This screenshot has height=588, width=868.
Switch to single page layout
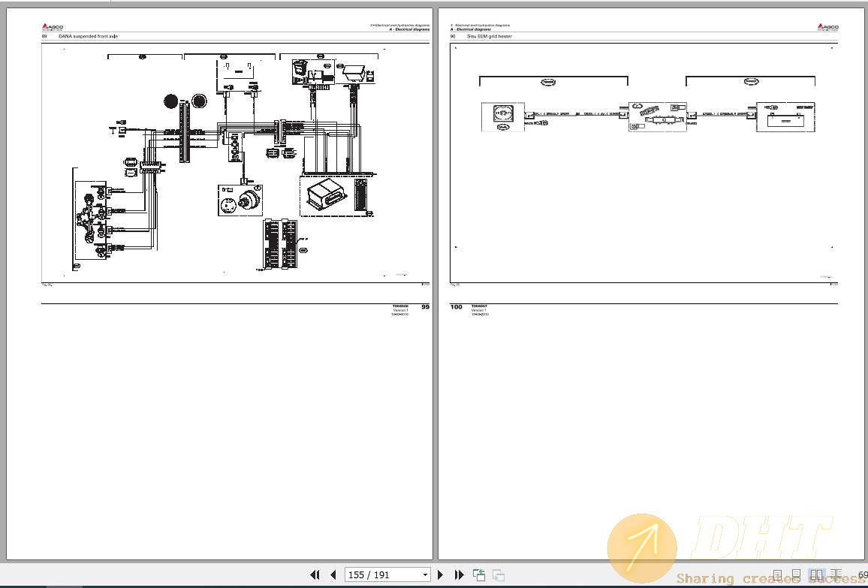778,575
